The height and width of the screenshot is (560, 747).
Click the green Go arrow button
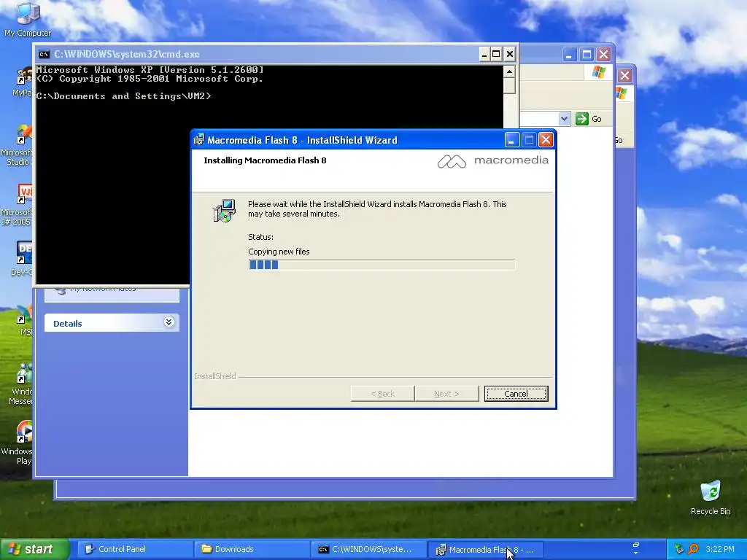581,119
